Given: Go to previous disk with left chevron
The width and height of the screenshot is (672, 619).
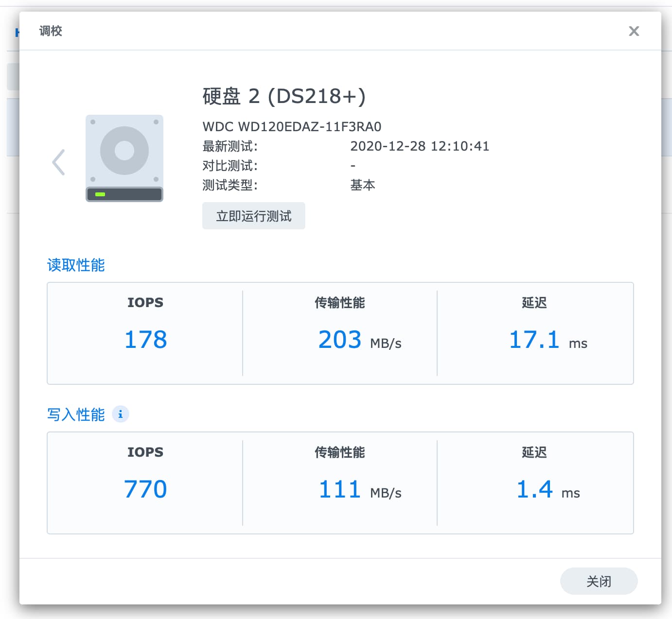Looking at the screenshot, I should 58,162.
